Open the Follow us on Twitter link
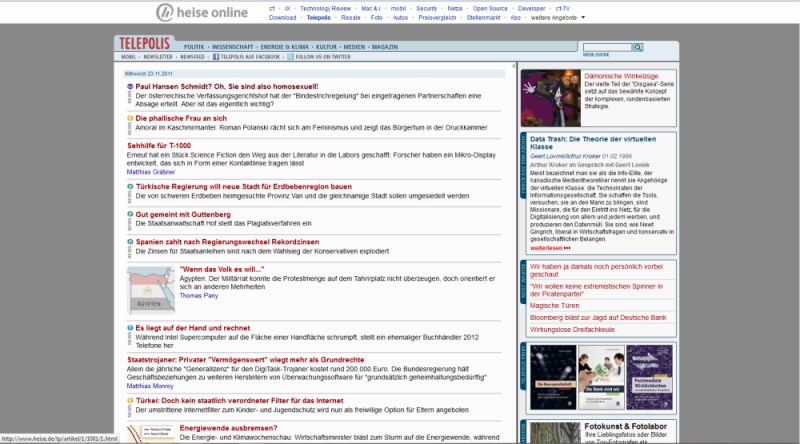The image size is (800, 444). click(322, 57)
